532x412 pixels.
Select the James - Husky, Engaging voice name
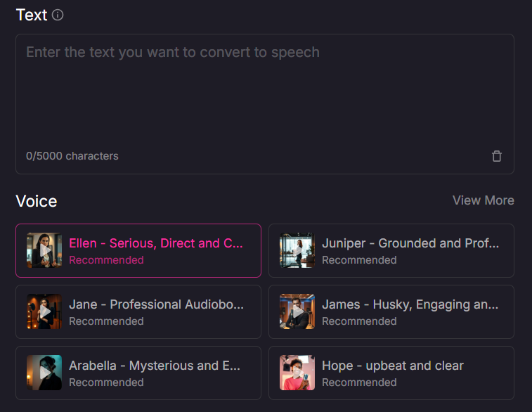(x=410, y=304)
